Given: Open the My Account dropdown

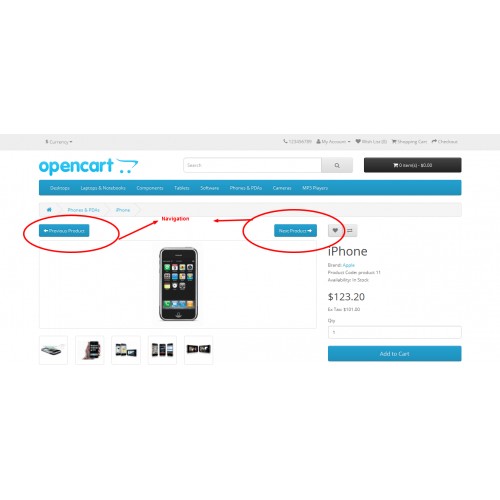Looking at the screenshot, I should (333, 142).
